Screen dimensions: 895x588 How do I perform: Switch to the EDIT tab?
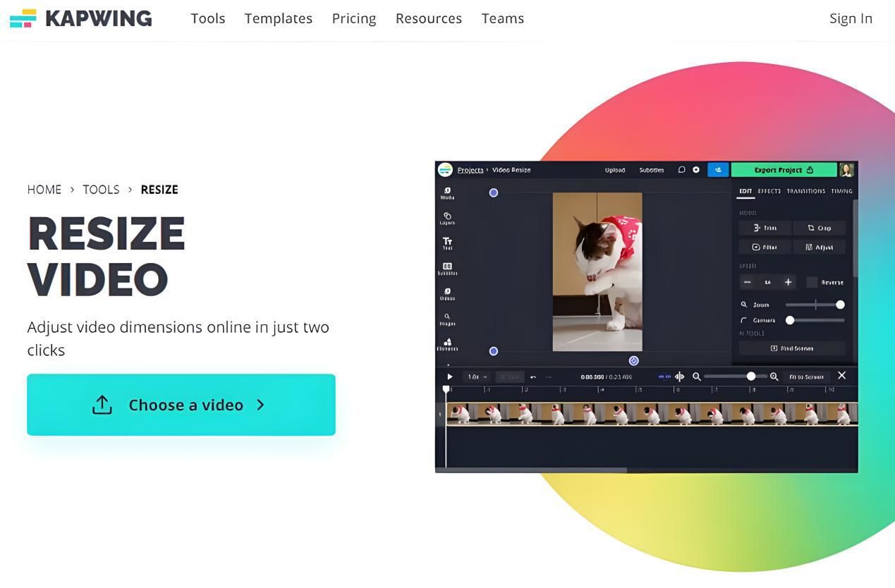(745, 191)
